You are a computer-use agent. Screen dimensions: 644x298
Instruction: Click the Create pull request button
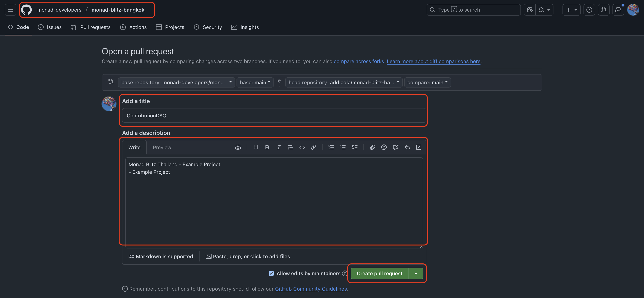(379, 274)
